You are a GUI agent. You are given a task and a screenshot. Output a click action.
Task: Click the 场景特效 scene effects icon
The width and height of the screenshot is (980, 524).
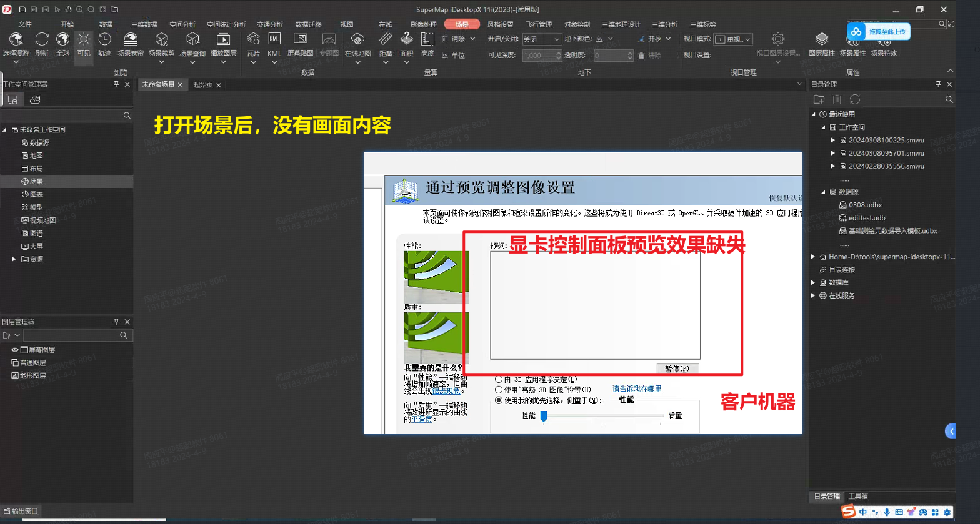pyautogui.click(x=884, y=42)
